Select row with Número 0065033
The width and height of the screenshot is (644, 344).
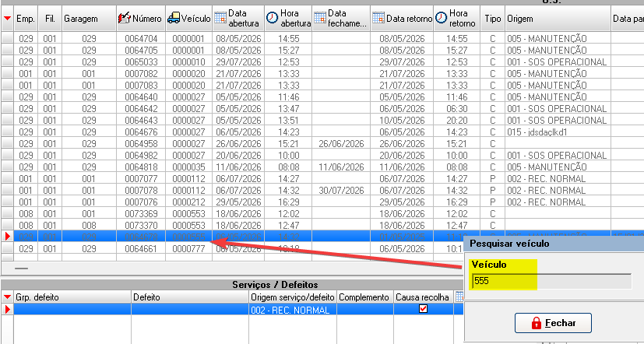[322, 62]
